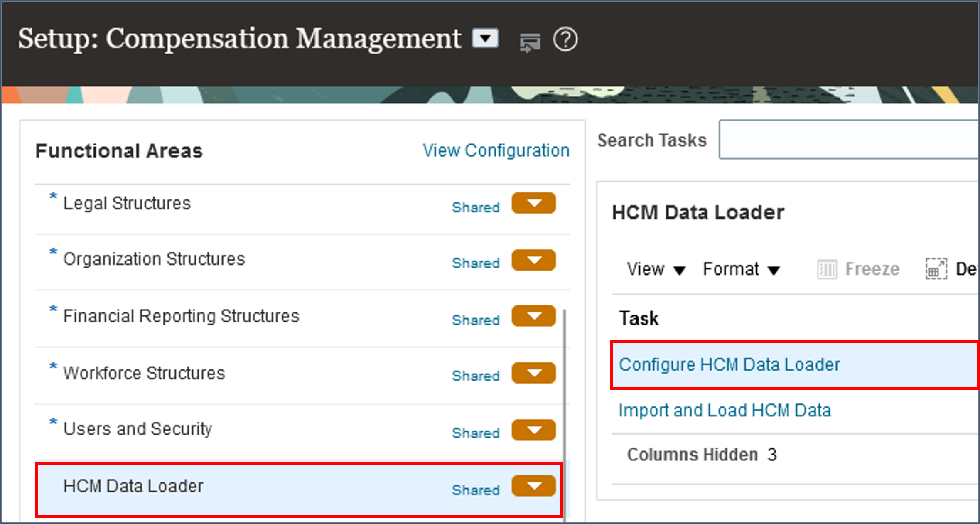Open the Format menu in task table
The height and width of the screenshot is (524, 980).
click(741, 269)
